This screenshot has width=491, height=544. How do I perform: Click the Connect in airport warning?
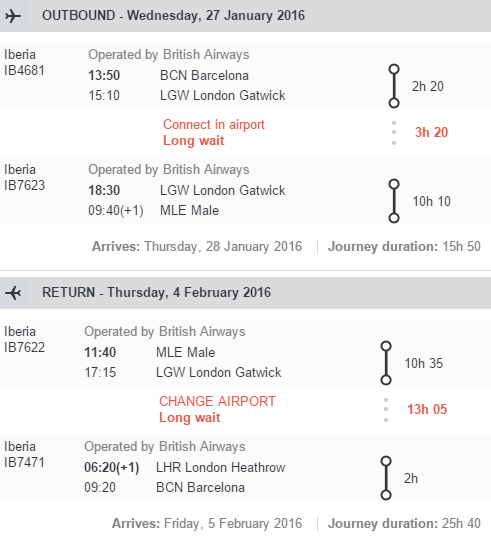[214, 125]
